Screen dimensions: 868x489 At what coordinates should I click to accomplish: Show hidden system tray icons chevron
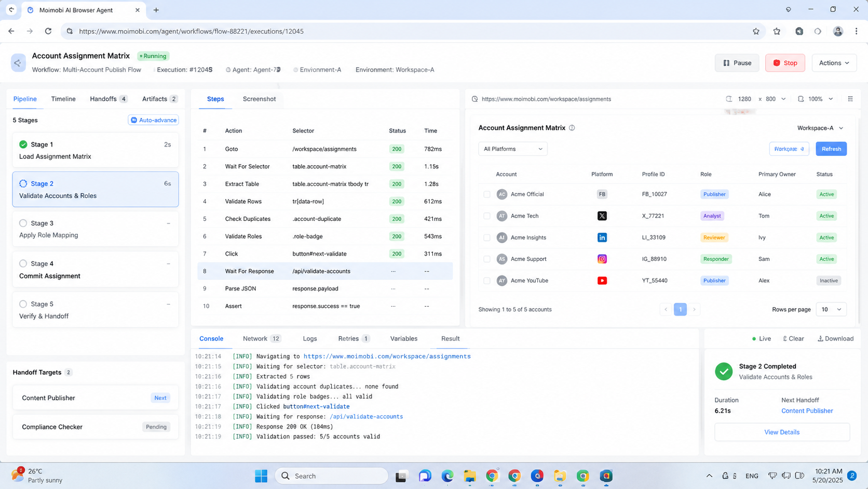pos(709,475)
